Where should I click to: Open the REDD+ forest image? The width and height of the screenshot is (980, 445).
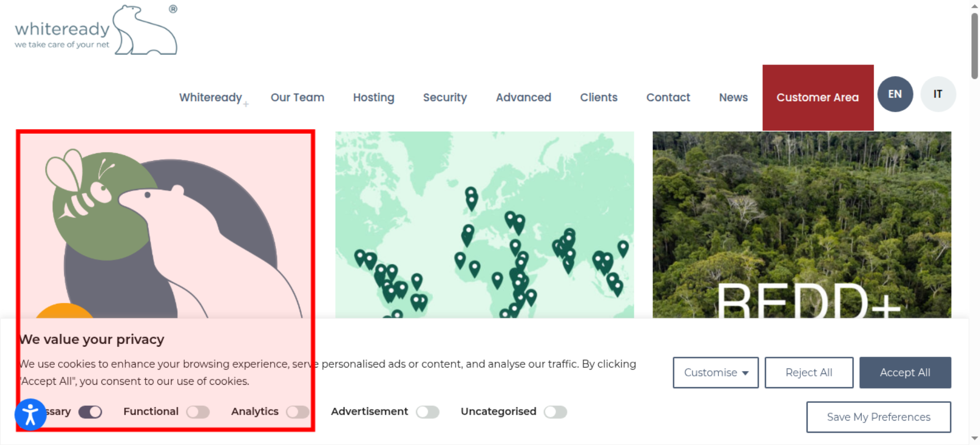pyautogui.click(x=802, y=225)
